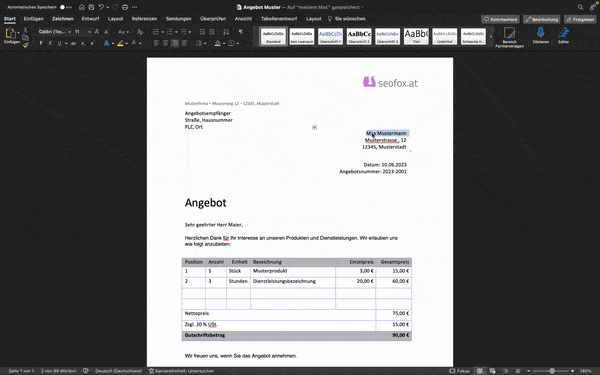Open the highlight color dropdown arrow
The height and width of the screenshot is (375, 600).
(127, 43)
